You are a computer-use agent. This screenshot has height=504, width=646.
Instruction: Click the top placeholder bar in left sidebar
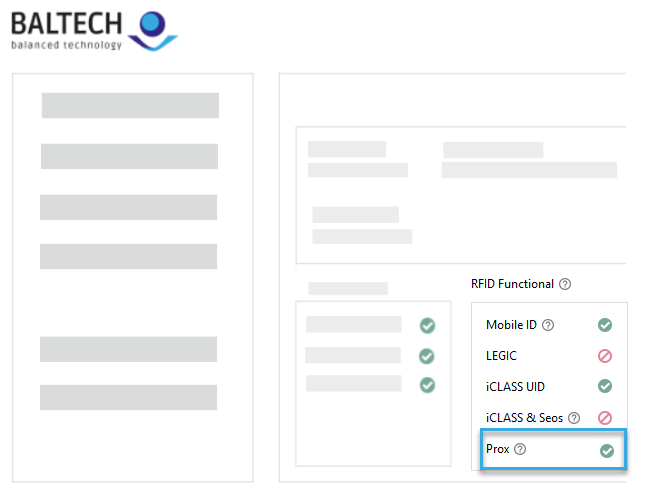(130, 106)
